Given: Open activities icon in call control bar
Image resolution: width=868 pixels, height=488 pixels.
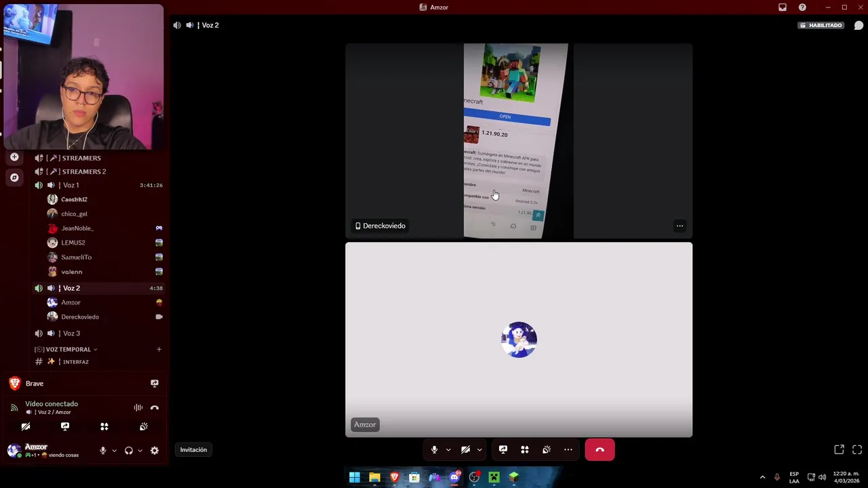Looking at the screenshot, I should pyautogui.click(x=525, y=449).
